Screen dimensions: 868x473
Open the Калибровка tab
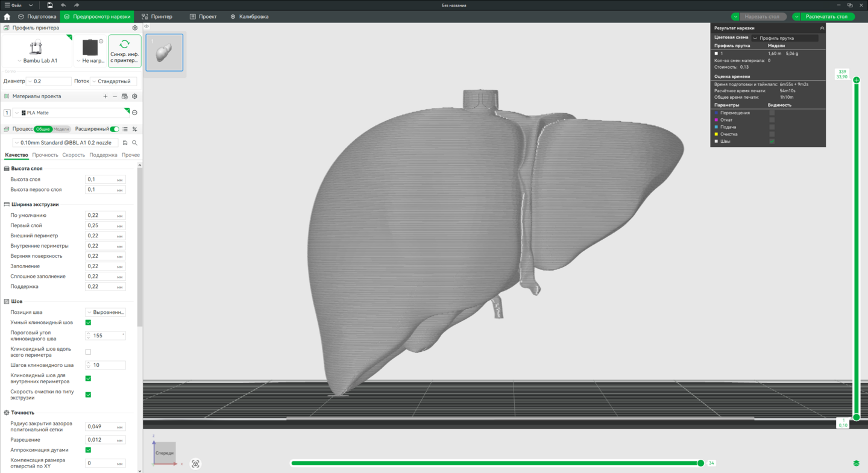click(x=250, y=17)
